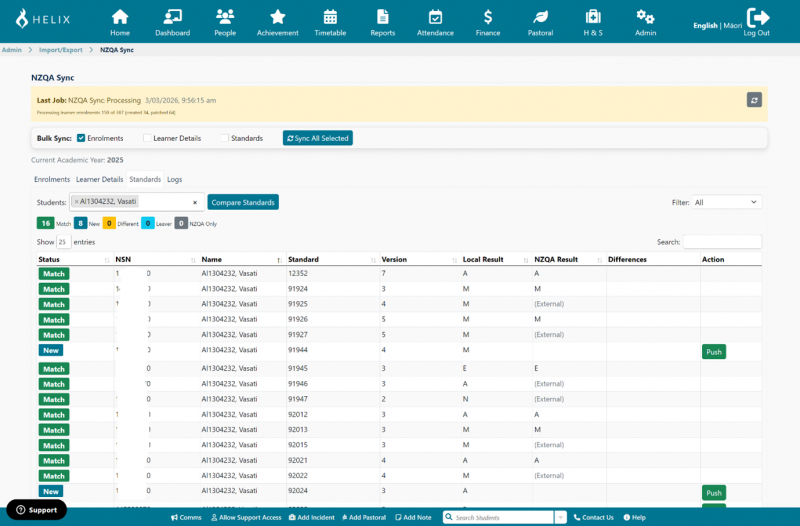Open the H & S first-aid icon
Viewport: 800px width, 526px height.
pos(593,21)
